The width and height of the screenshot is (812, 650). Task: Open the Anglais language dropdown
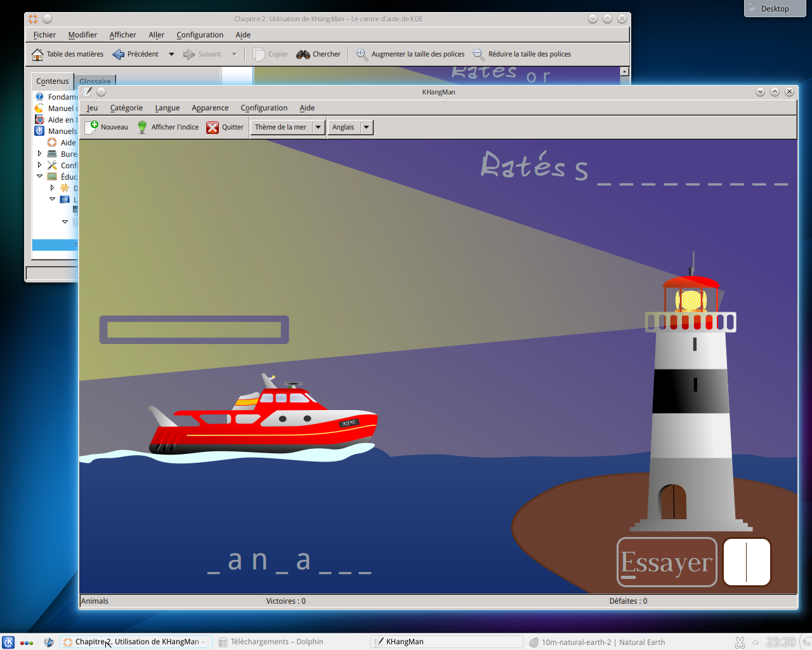[x=350, y=127]
